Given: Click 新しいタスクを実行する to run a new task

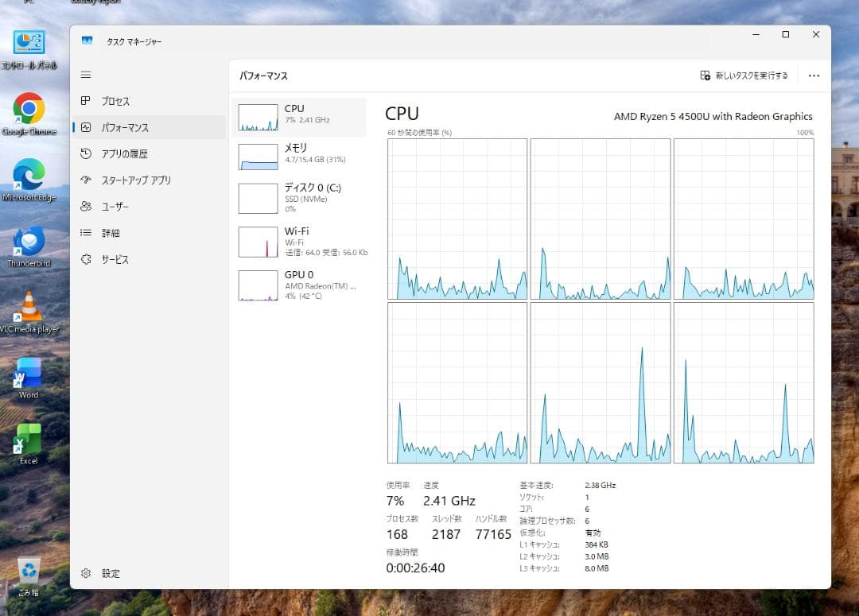Looking at the screenshot, I should coord(744,75).
